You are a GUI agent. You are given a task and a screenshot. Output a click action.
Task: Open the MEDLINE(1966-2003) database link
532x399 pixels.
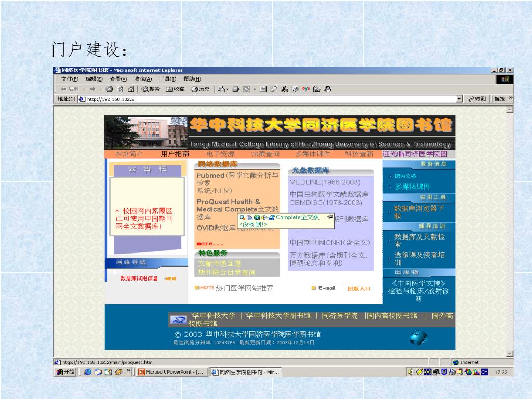[324, 182]
